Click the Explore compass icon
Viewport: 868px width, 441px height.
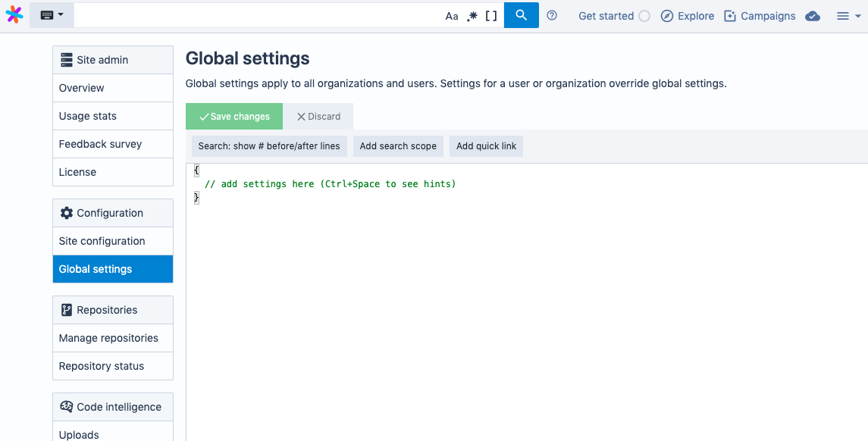(x=667, y=16)
